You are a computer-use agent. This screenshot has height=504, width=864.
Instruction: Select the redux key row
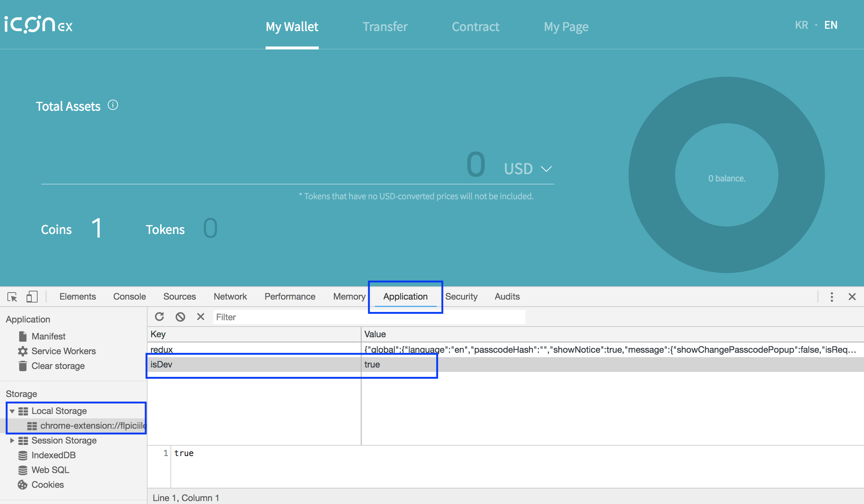(x=505, y=349)
